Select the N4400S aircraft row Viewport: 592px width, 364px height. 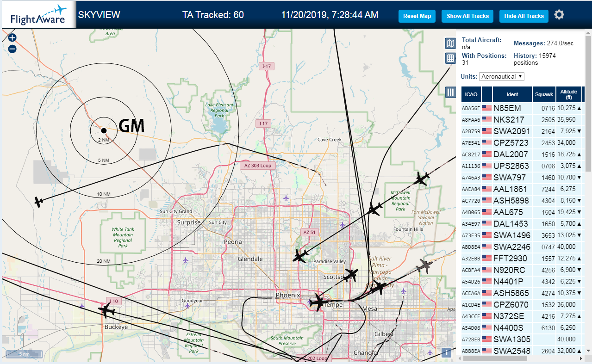522,328
